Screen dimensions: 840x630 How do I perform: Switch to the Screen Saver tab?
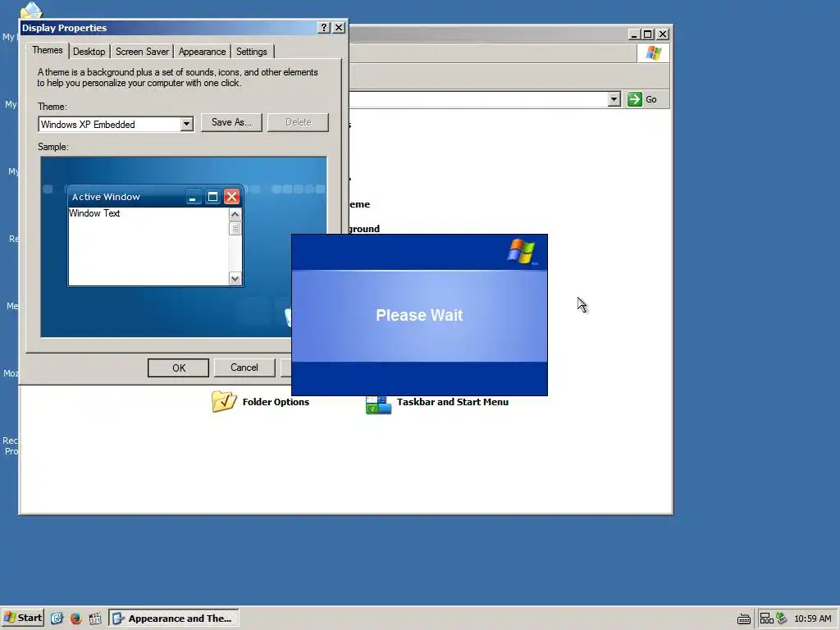[x=142, y=52]
